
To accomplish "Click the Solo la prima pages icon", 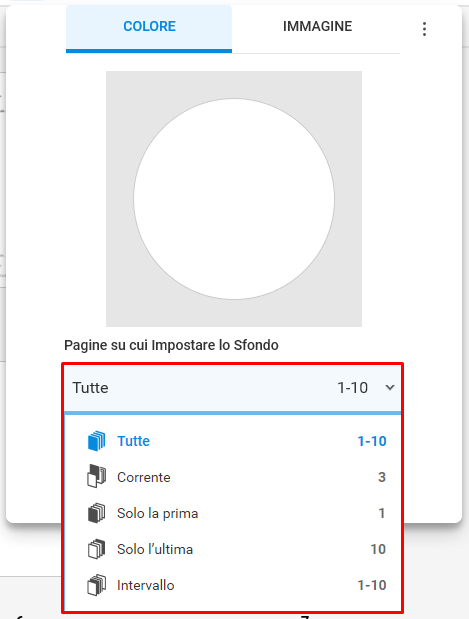I will tap(96, 513).
